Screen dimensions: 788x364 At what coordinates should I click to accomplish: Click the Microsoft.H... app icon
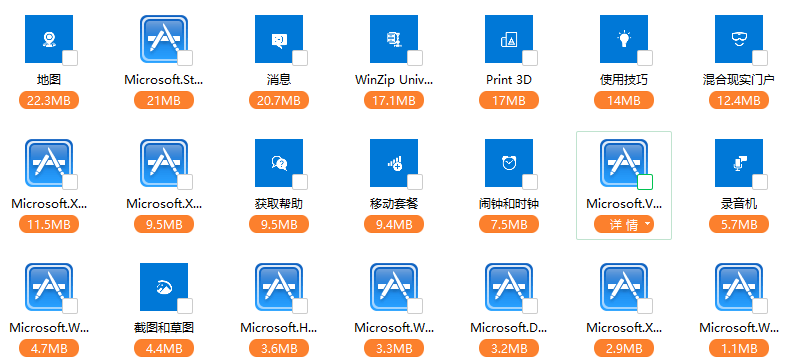click(x=279, y=287)
